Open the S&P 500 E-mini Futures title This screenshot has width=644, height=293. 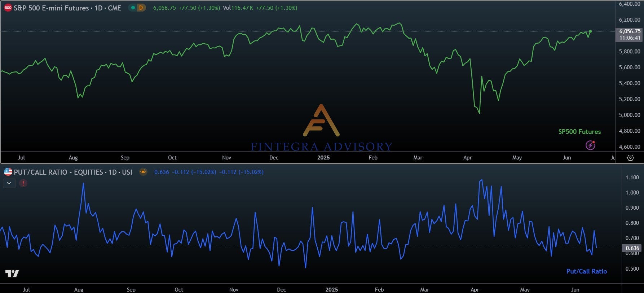(67, 8)
